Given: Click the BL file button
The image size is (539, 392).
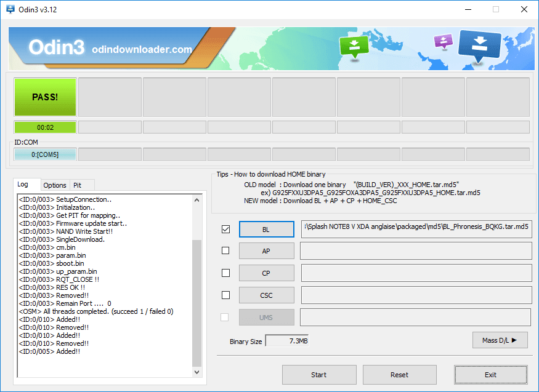Looking at the screenshot, I should click(x=266, y=230).
